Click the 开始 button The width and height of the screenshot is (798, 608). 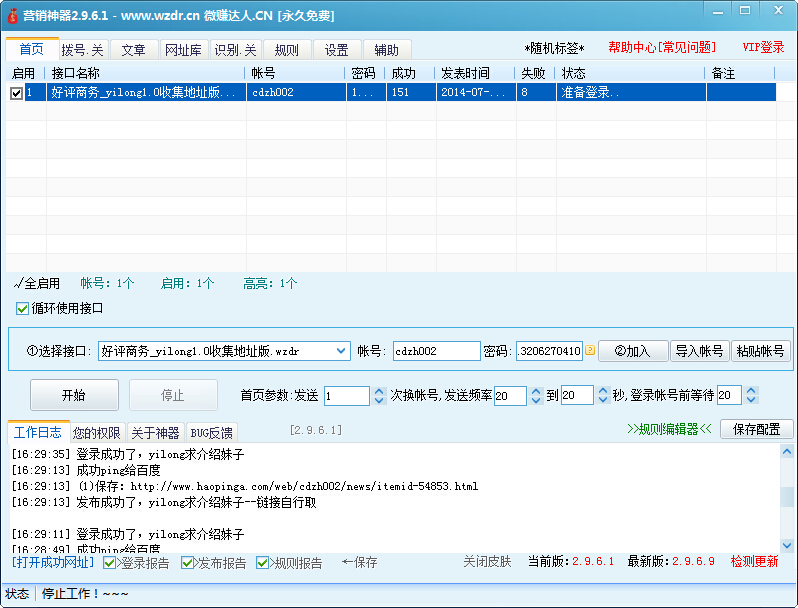(74, 395)
